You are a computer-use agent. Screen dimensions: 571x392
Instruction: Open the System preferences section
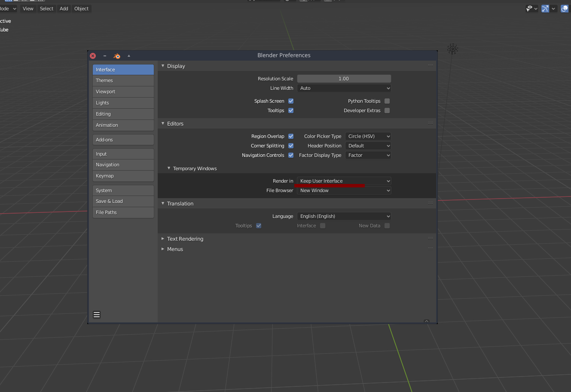click(123, 190)
